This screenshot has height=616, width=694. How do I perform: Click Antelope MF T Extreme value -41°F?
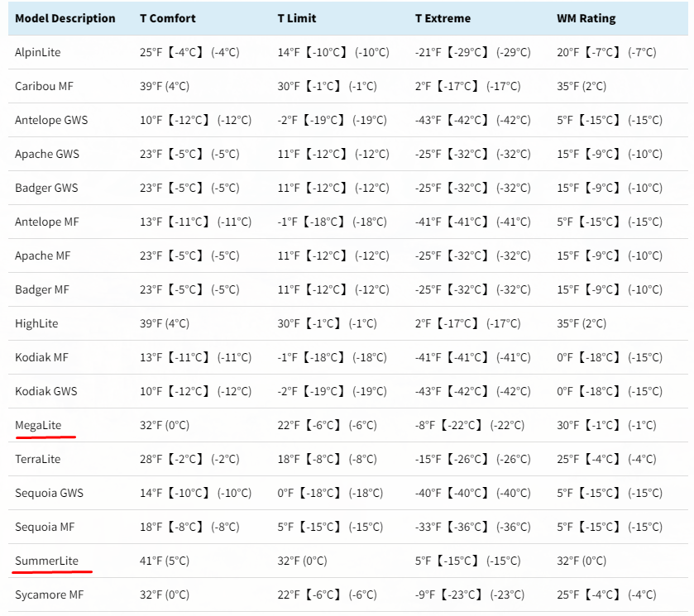tap(428, 222)
